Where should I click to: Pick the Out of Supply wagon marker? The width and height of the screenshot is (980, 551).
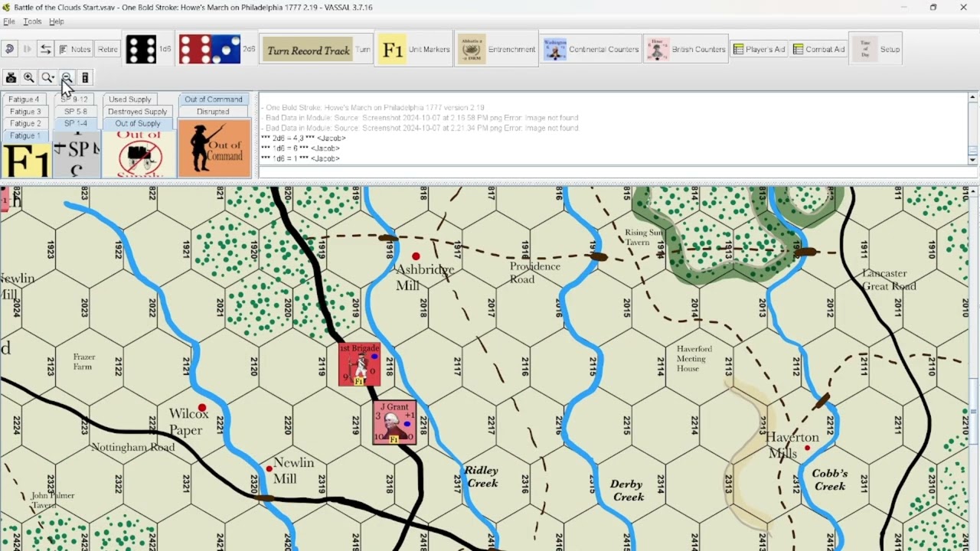(x=139, y=155)
